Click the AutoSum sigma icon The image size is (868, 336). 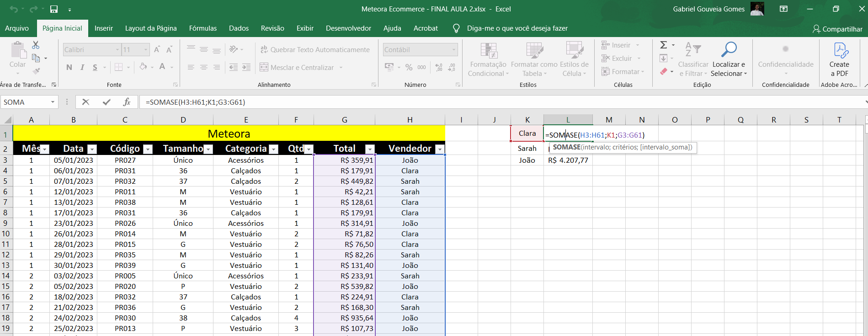pyautogui.click(x=664, y=45)
